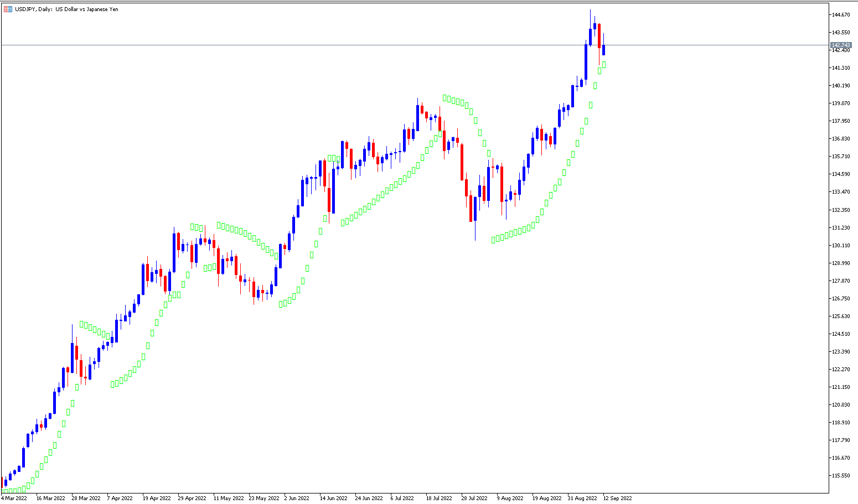Click the 126.750 price axis label
Screen dimensions: 858x504
(841, 298)
